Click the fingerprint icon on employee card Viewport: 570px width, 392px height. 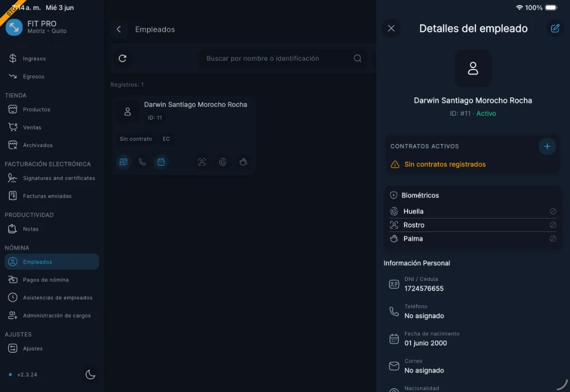click(223, 162)
